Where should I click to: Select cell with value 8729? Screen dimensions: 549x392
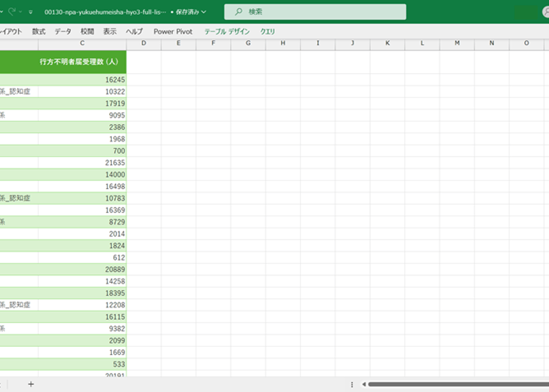pyautogui.click(x=82, y=222)
